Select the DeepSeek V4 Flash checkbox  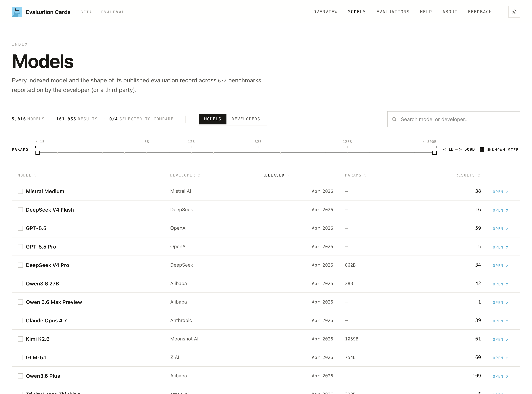pos(20,210)
